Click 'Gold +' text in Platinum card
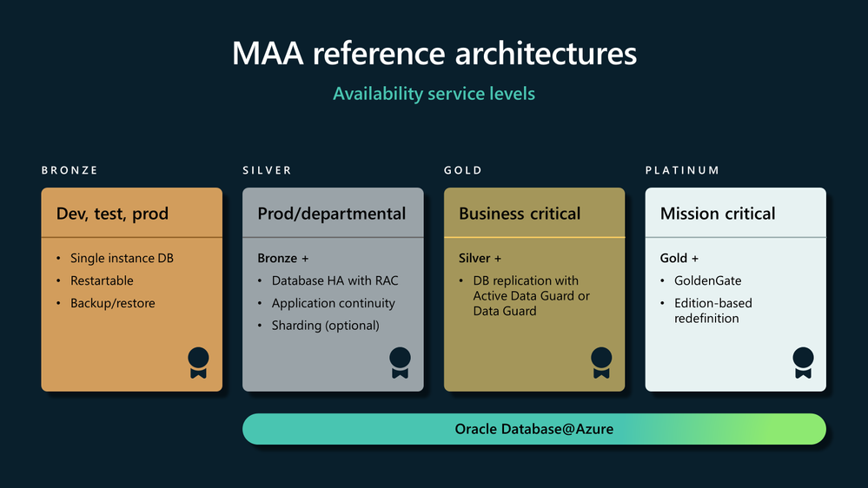This screenshot has height=488, width=868. click(679, 259)
